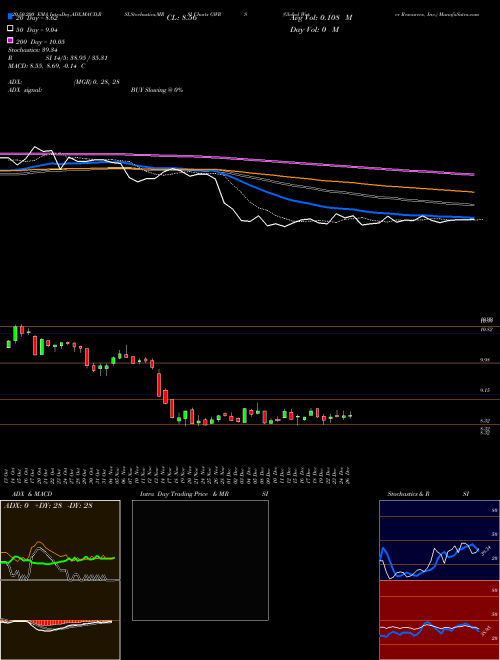Select the '200 Day = 10.05' label
This screenshot has width=500, height=660.
click(x=40, y=42)
